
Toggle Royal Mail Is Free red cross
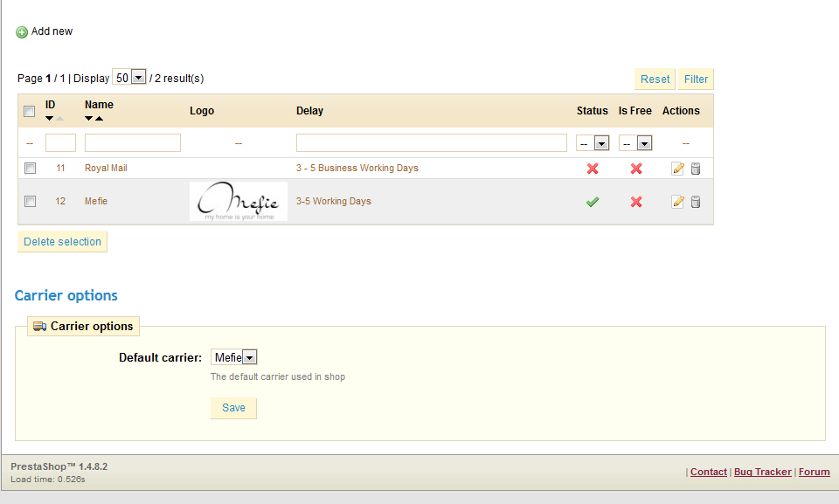tap(636, 169)
